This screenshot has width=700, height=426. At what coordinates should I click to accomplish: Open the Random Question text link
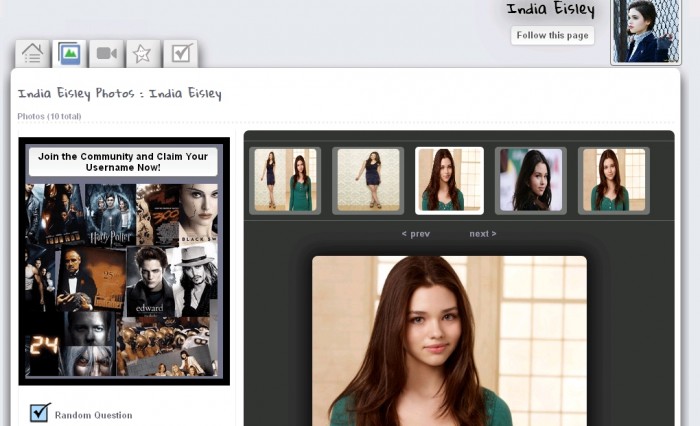click(x=93, y=415)
